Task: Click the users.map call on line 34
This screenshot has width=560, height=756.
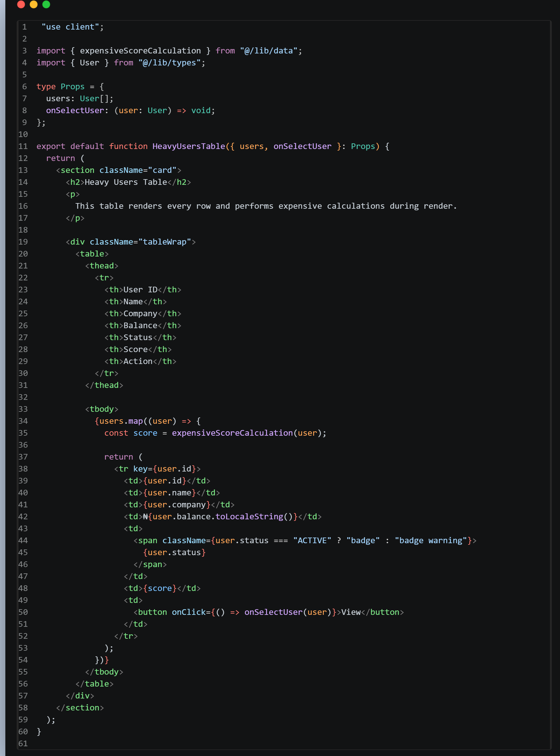Action: click(x=121, y=421)
